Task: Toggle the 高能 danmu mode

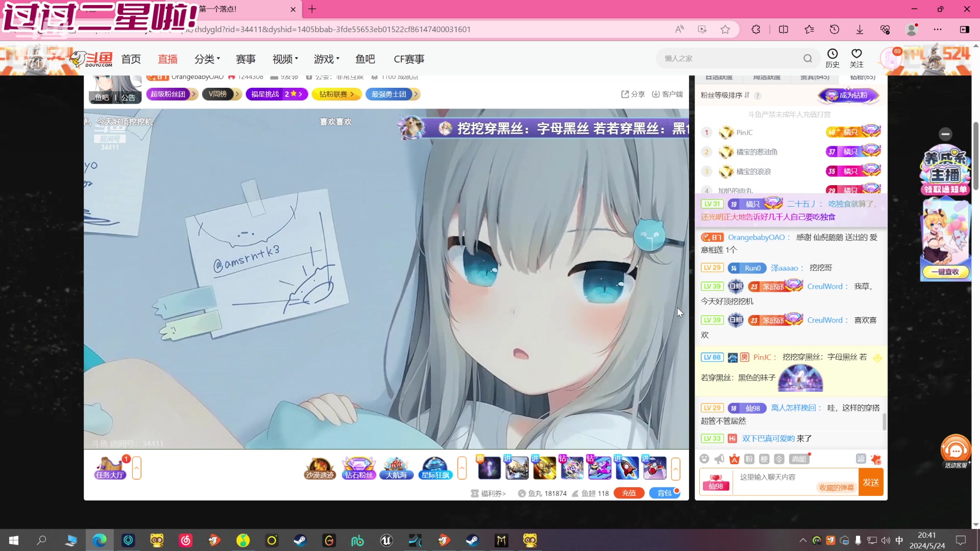Action: (799, 459)
